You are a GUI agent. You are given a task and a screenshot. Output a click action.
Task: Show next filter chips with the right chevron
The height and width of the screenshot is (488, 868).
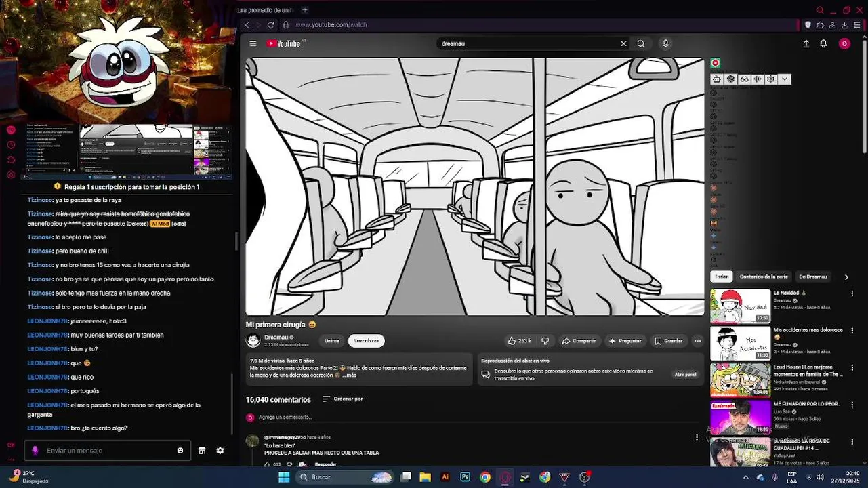tap(846, 277)
